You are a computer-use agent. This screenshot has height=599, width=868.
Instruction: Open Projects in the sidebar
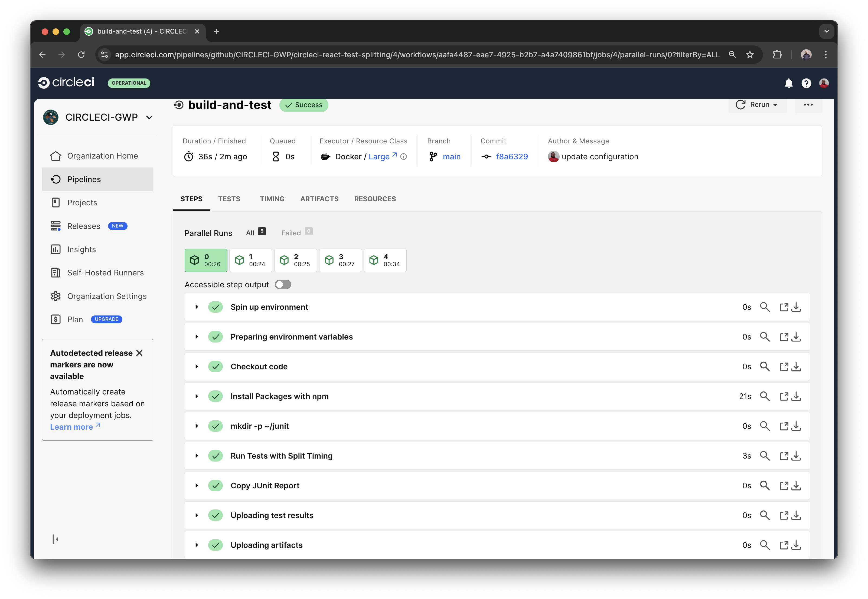tap(81, 202)
